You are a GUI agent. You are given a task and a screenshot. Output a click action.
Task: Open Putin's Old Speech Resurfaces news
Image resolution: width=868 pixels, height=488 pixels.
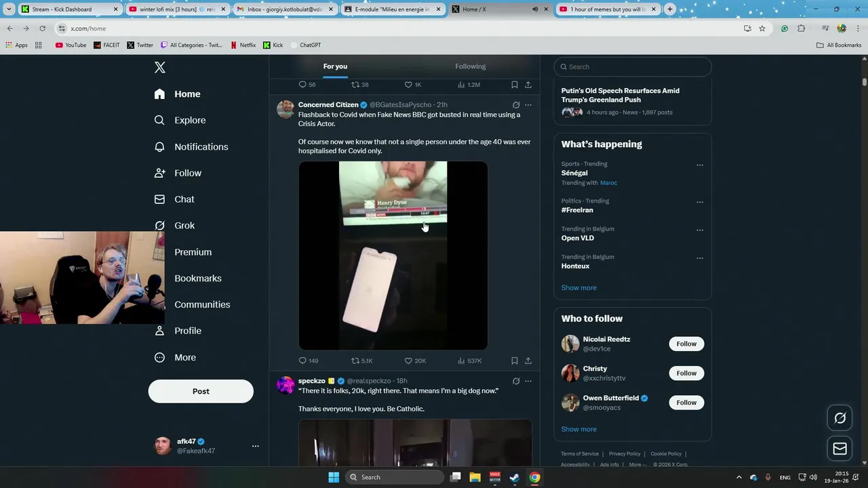click(x=620, y=95)
